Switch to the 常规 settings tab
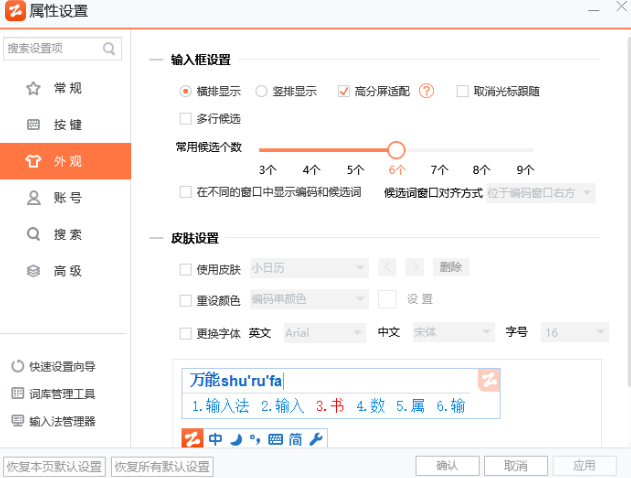Image resolution: width=631 pixels, height=478 pixels. 66,88
